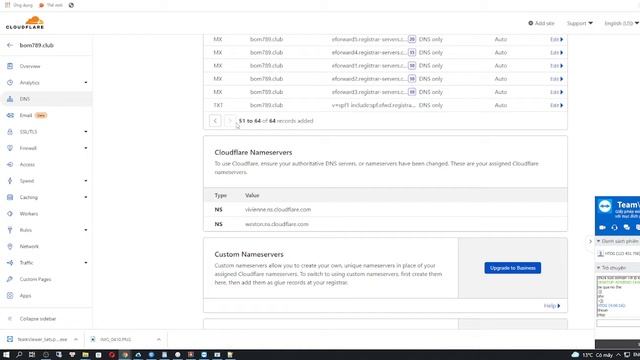Click the taskbar search icon

click(x=19, y=355)
